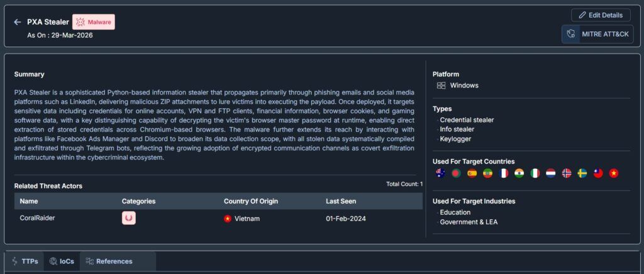Click the Used For Target Countries heading

[474, 161]
